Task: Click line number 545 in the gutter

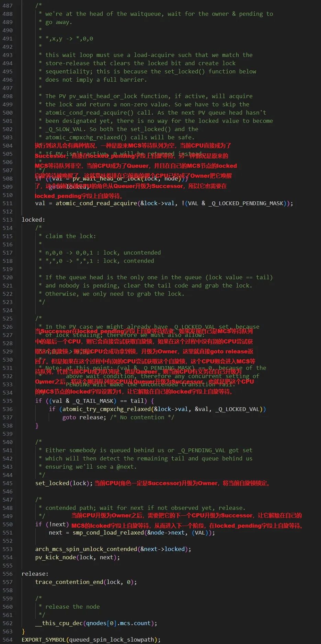Action: click(x=7, y=483)
